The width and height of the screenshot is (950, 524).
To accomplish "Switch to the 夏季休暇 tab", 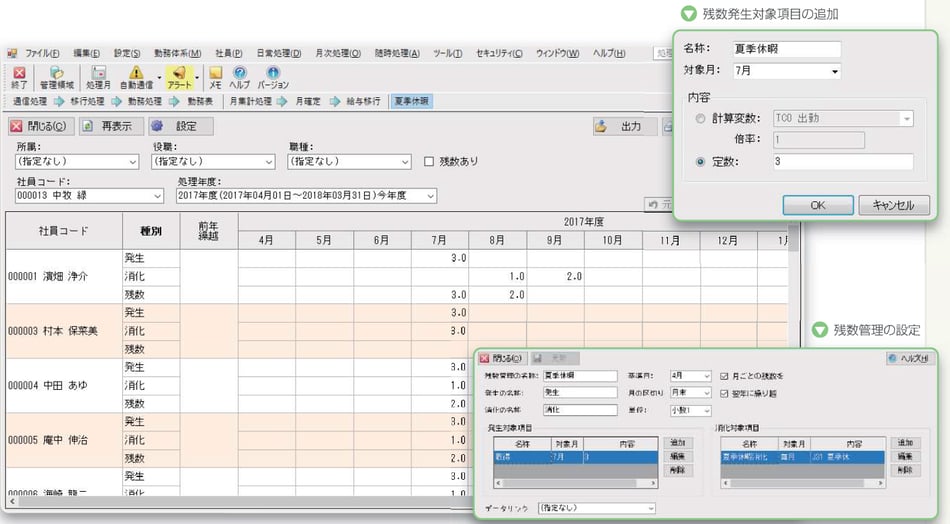I will coord(411,101).
